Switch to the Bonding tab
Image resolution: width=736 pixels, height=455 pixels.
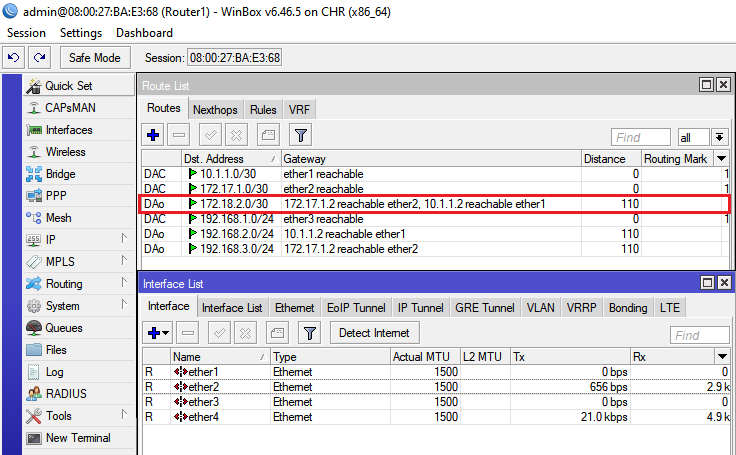tap(628, 308)
